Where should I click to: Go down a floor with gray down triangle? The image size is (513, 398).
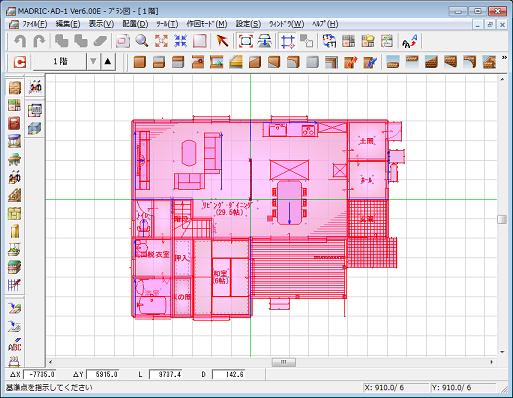(93, 62)
